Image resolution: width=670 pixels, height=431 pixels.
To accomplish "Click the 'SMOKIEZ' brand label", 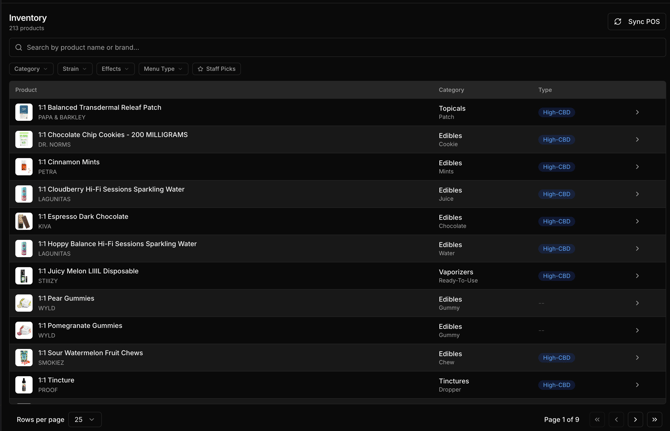I will [51, 363].
